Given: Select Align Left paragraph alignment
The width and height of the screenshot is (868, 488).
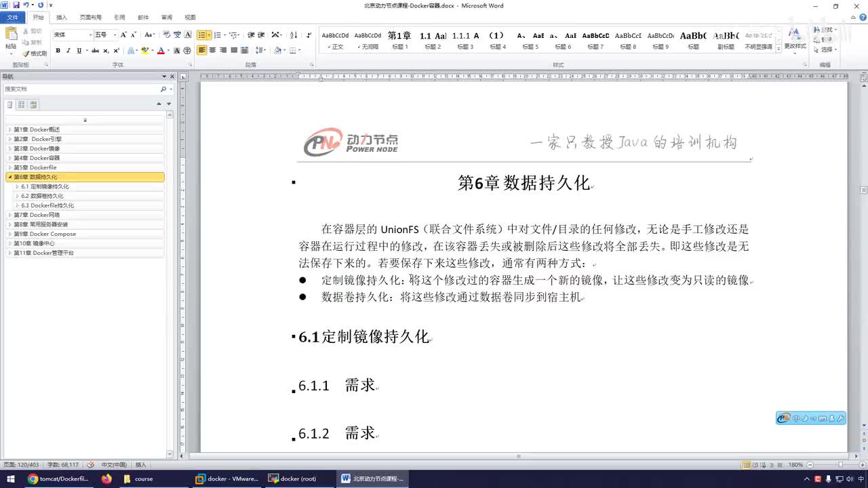Looking at the screenshot, I should click(202, 50).
